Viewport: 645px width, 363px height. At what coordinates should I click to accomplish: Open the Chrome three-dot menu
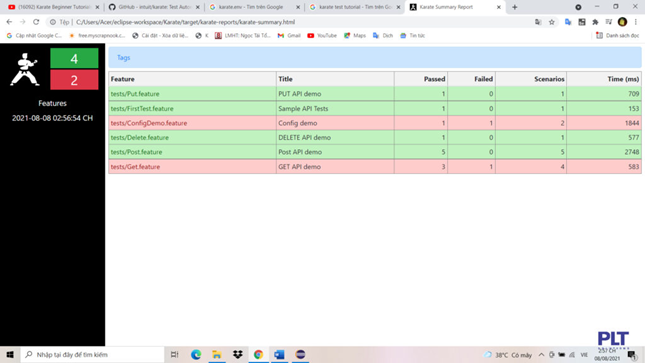[x=636, y=22]
